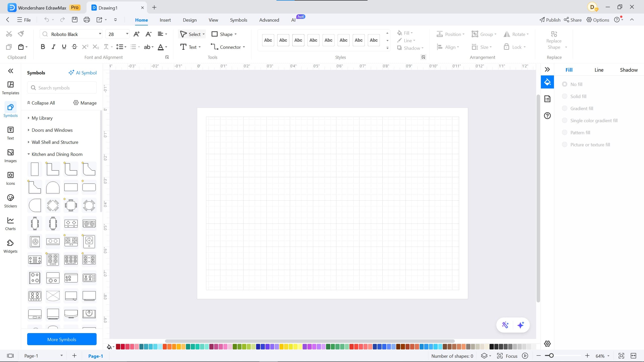Click increase font size icon
644x362 pixels.
[x=136, y=34]
